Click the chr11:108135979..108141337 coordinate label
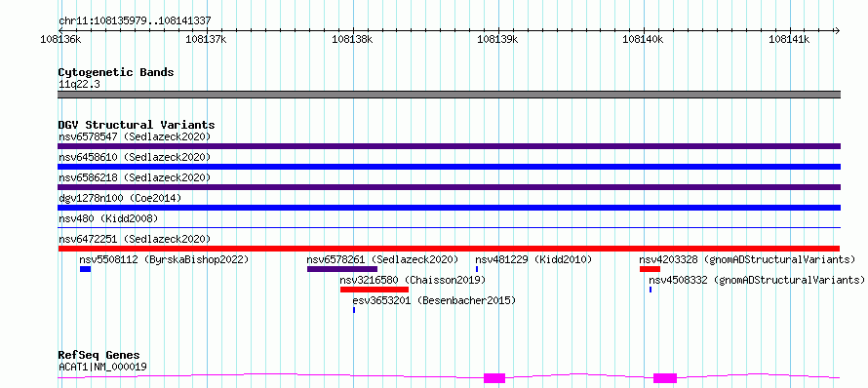868x388 pixels. pyautogui.click(x=135, y=21)
